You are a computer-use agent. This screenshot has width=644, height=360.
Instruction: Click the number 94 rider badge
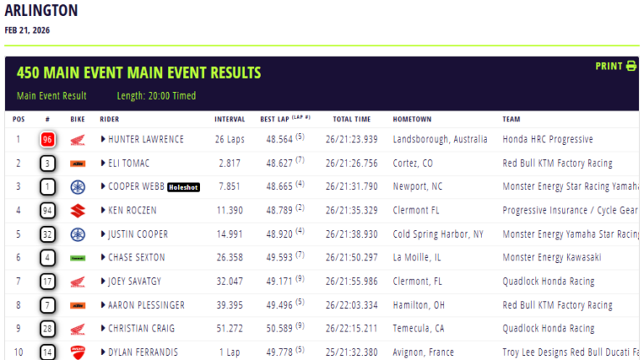(x=49, y=210)
